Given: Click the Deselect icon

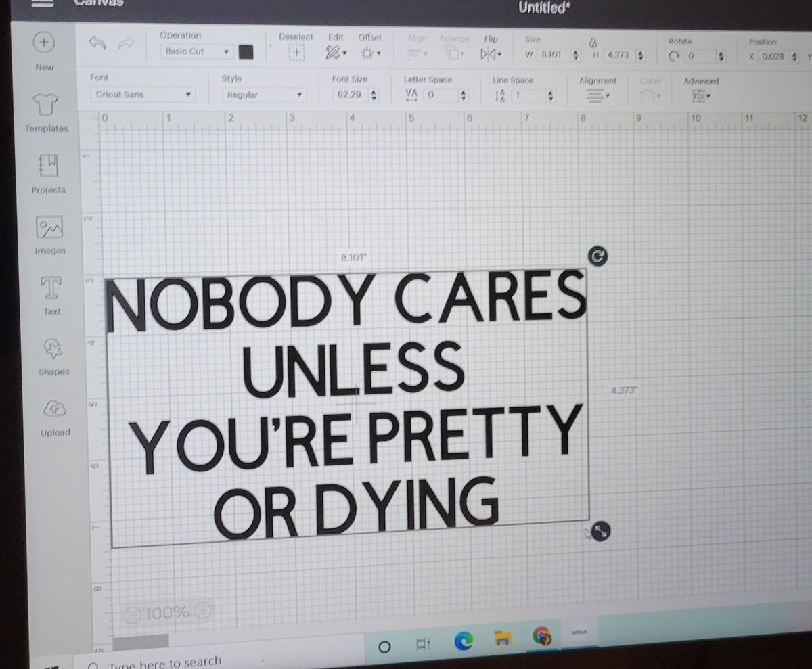Looking at the screenshot, I should 296,53.
